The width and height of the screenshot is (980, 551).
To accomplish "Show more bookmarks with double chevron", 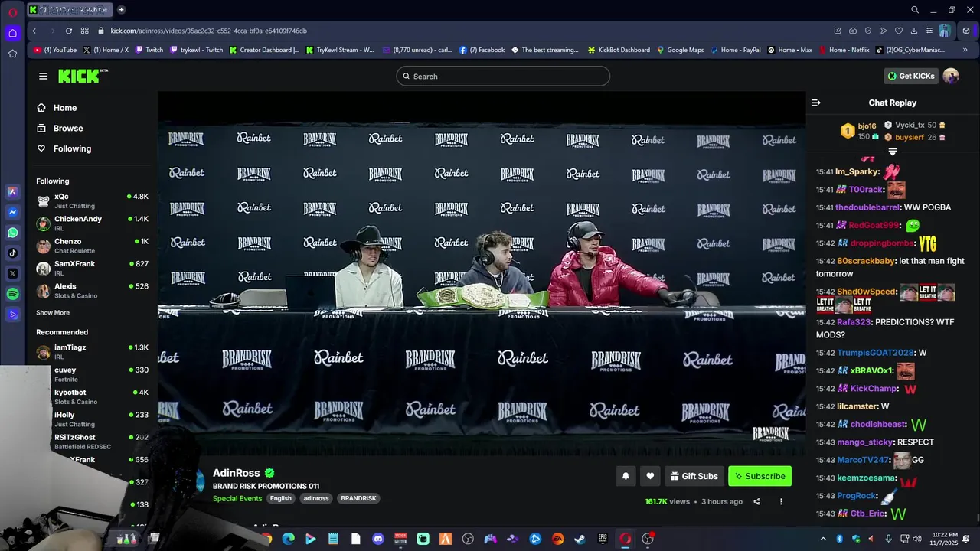I will [x=965, y=50].
